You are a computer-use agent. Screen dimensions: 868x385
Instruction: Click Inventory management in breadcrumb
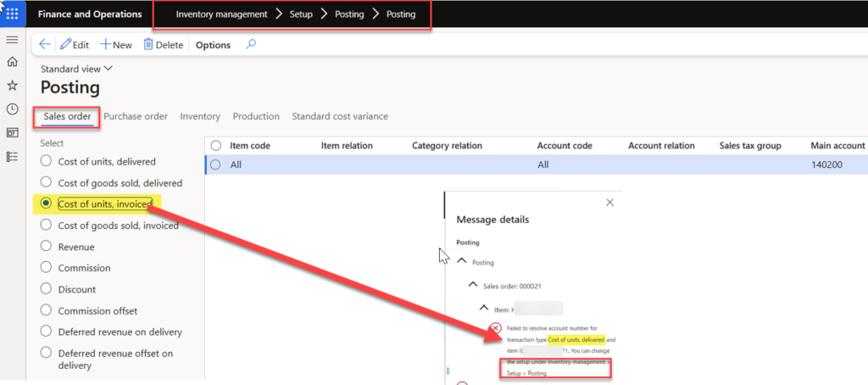click(221, 14)
